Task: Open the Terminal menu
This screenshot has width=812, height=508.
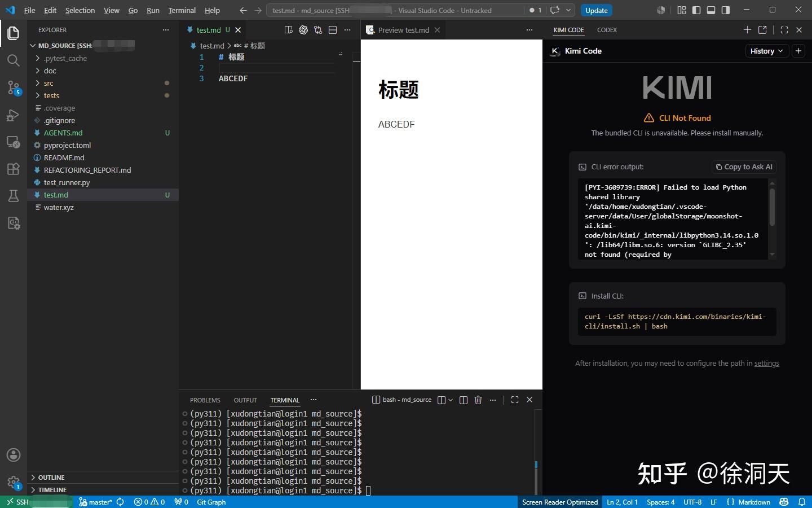Action: (x=182, y=10)
